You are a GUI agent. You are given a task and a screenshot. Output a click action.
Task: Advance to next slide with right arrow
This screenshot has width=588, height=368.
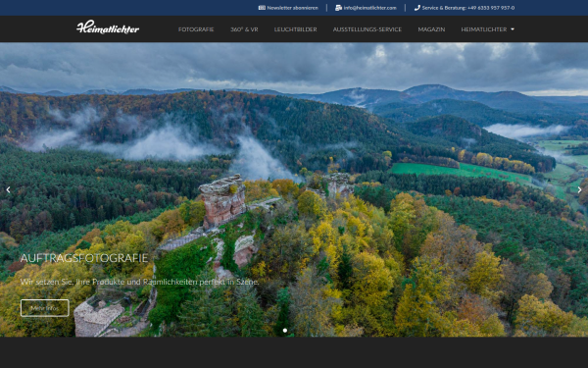click(580, 190)
